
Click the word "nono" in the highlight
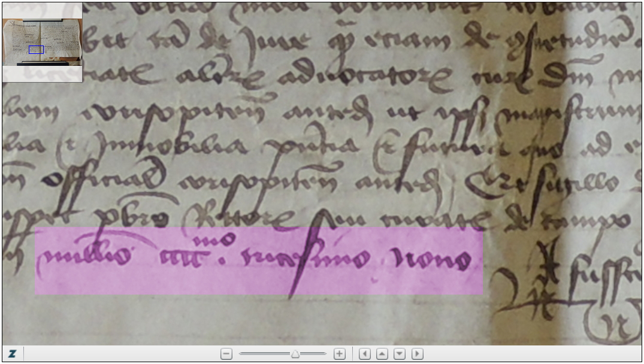pyautogui.click(x=446, y=259)
